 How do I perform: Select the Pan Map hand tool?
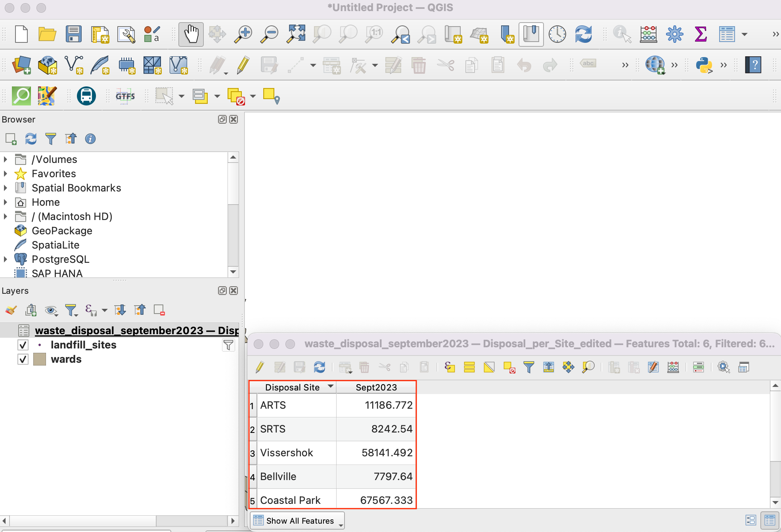click(191, 34)
